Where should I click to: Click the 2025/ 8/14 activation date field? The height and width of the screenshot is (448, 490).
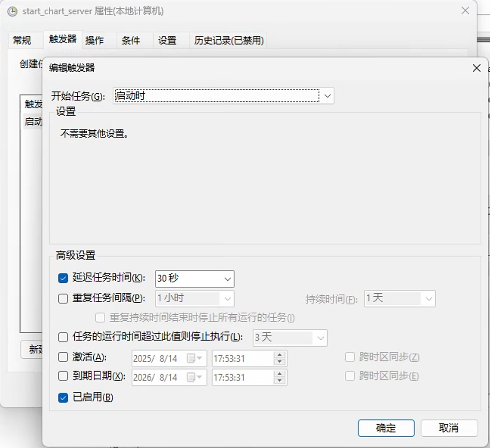(169, 358)
